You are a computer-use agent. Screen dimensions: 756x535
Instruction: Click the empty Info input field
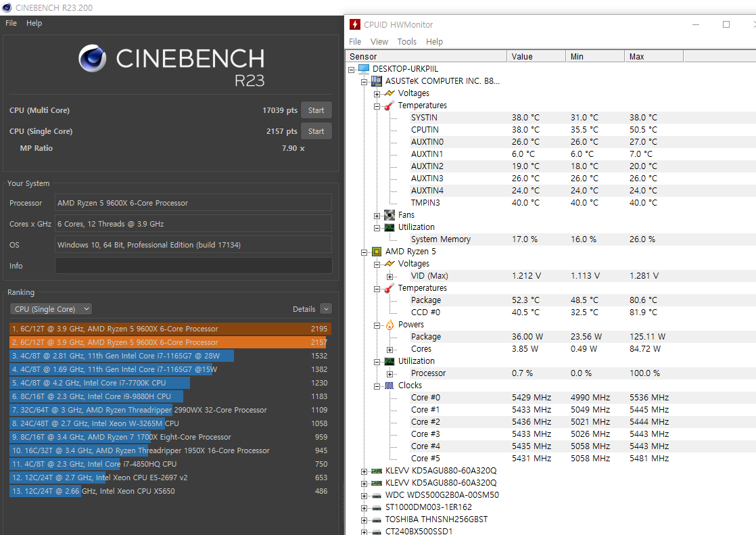tap(193, 266)
